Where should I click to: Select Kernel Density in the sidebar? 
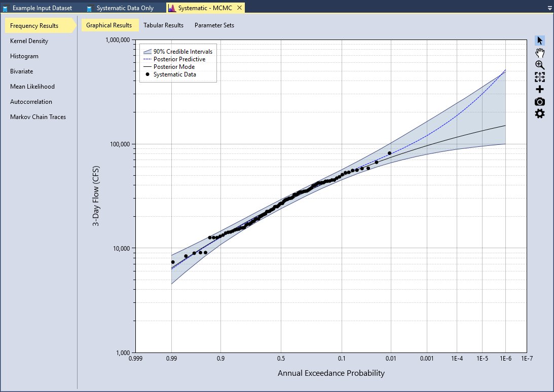coord(29,41)
